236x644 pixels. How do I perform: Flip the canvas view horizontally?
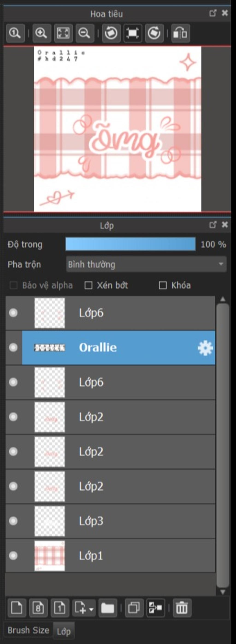(180, 33)
